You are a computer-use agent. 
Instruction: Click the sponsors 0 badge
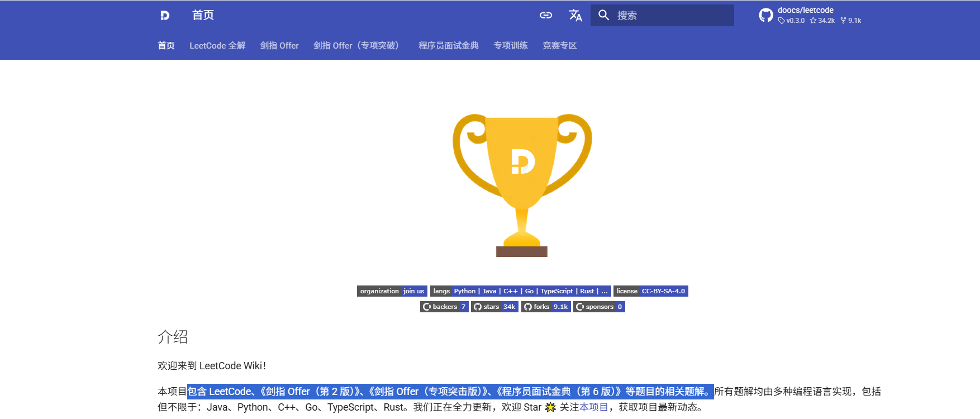(599, 307)
